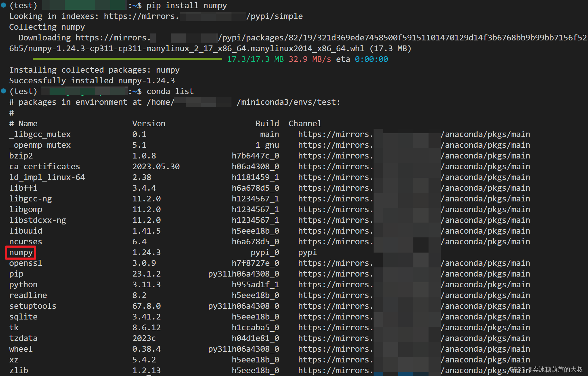
Task: Select the 'numpy' package name in list
Action: tap(21, 253)
